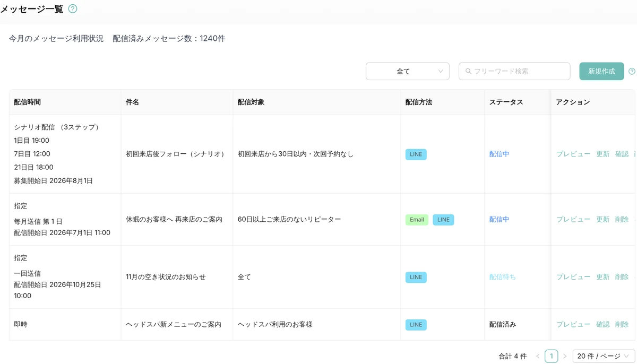Click the 新規作成 button
Screen dimensions: 637x364
(601, 71)
